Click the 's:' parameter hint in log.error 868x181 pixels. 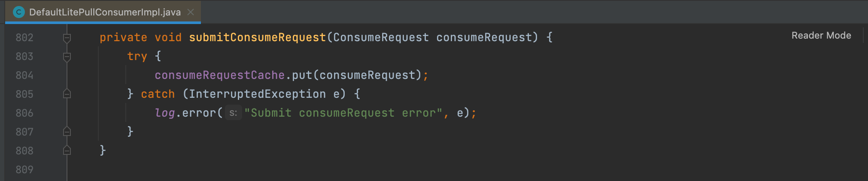click(233, 113)
